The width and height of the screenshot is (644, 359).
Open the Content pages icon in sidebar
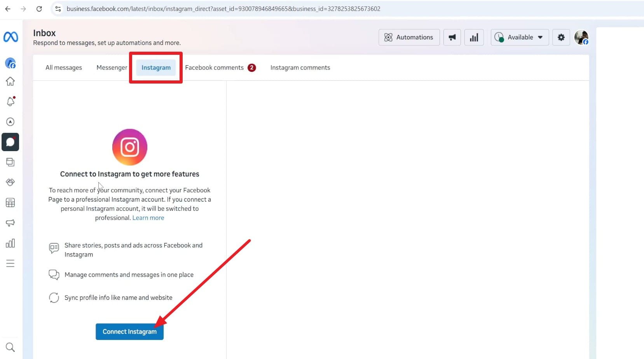coord(10,162)
